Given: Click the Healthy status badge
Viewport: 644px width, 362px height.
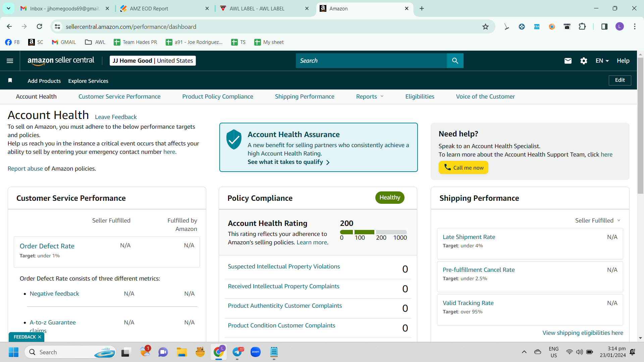Looking at the screenshot, I should click(x=390, y=198).
